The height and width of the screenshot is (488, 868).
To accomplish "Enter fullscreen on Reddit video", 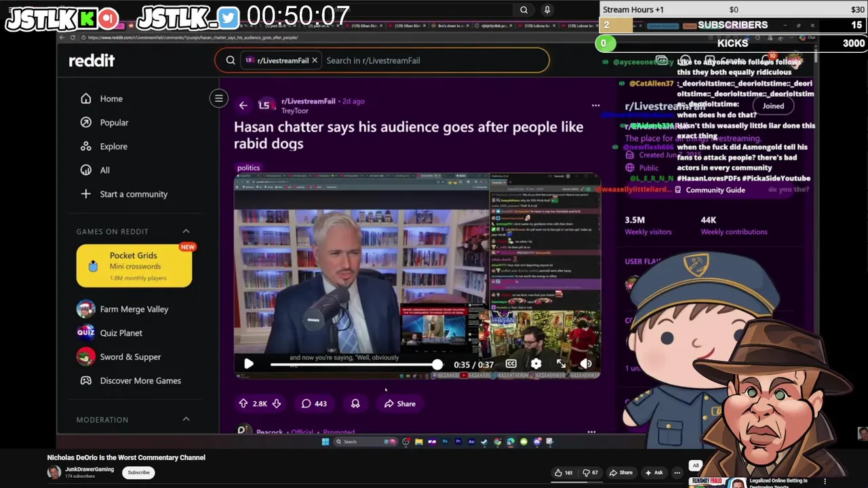I will click(561, 364).
